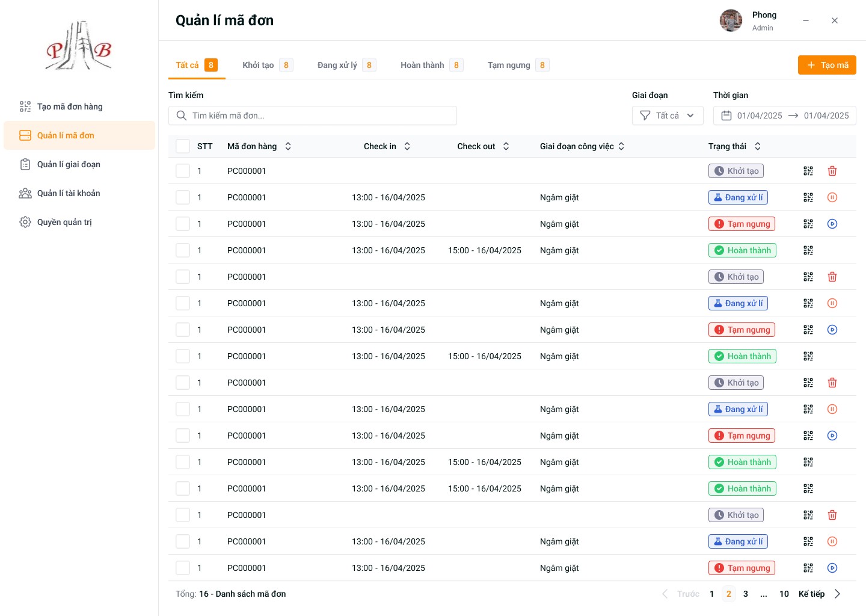Image resolution: width=866 pixels, height=616 pixels.
Task: Resume the bottom Tạm ngưng order
Action: pos(832,568)
